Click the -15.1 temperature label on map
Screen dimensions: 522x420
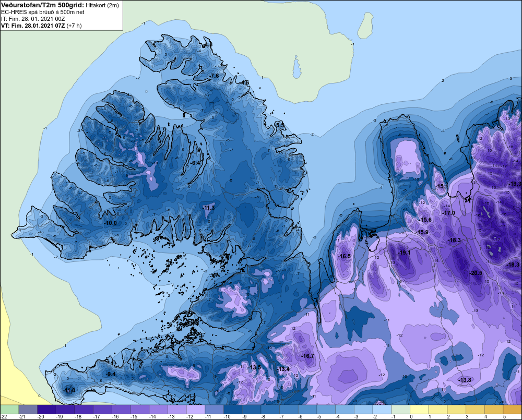tap(442, 186)
